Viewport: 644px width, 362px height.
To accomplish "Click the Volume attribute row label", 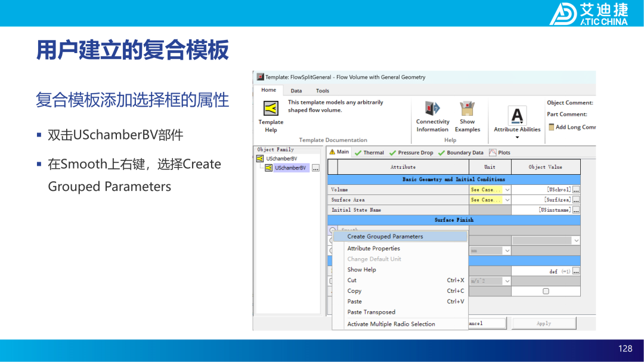I will 398,190.
